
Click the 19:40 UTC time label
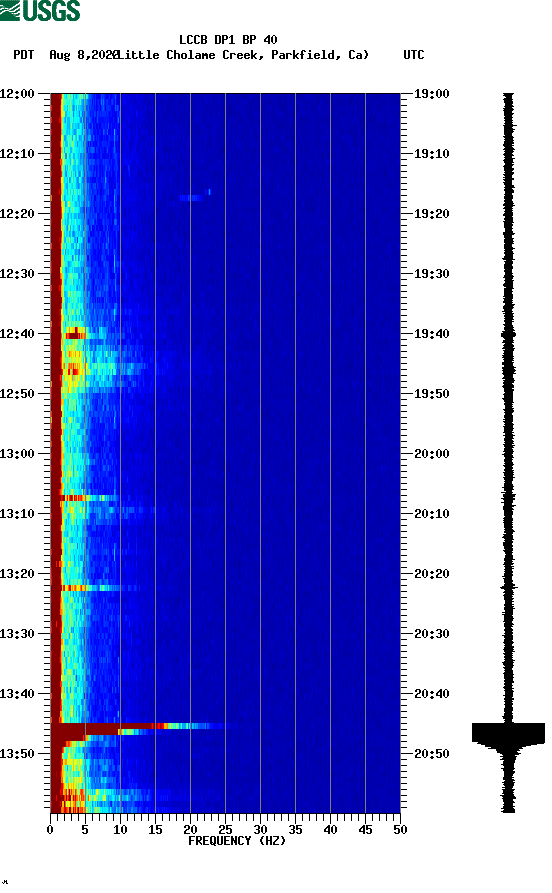(x=431, y=334)
